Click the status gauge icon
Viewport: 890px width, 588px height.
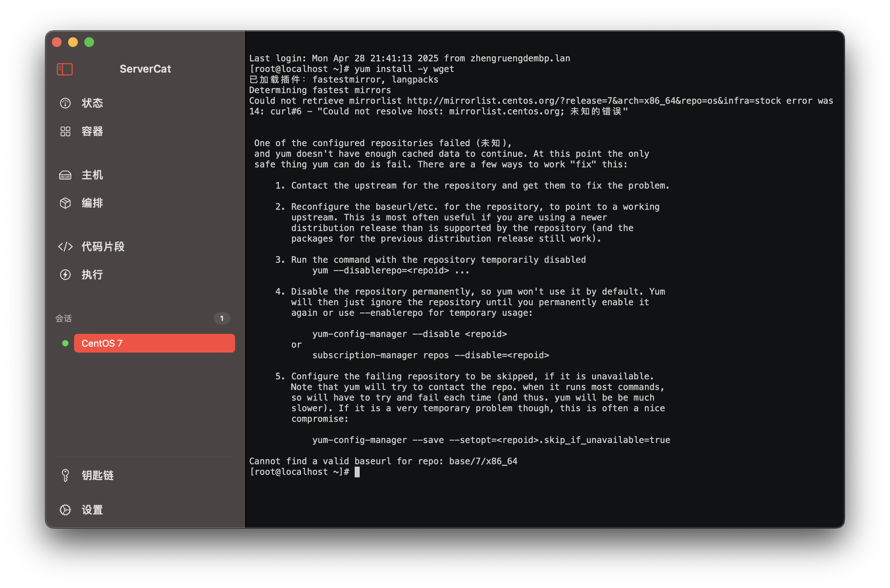pos(65,103)
